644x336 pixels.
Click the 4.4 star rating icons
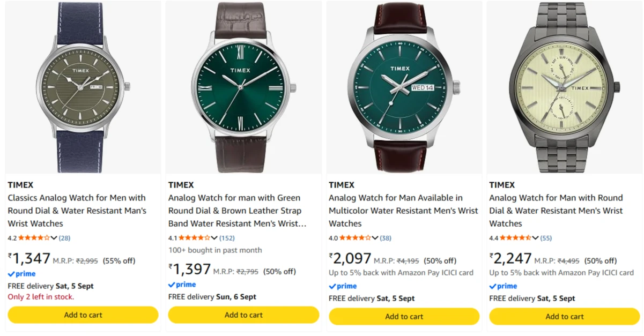tap(516, 237)
